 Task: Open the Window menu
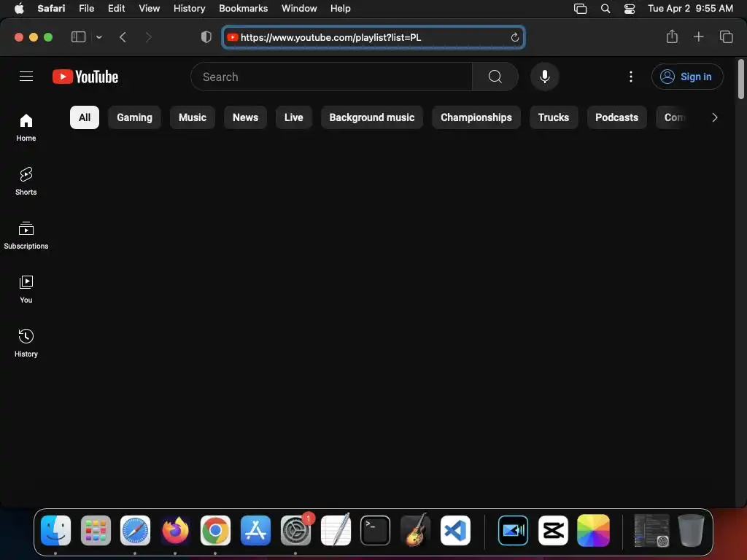point(299,8)
